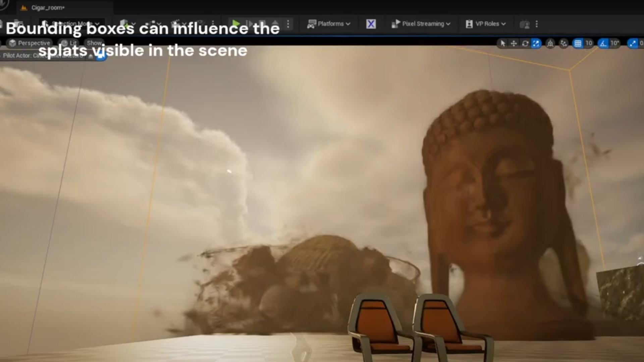Viewport: 644px width, 362px height.
Task: Toggle rotation angle snapping
Action: pos(603,43)
